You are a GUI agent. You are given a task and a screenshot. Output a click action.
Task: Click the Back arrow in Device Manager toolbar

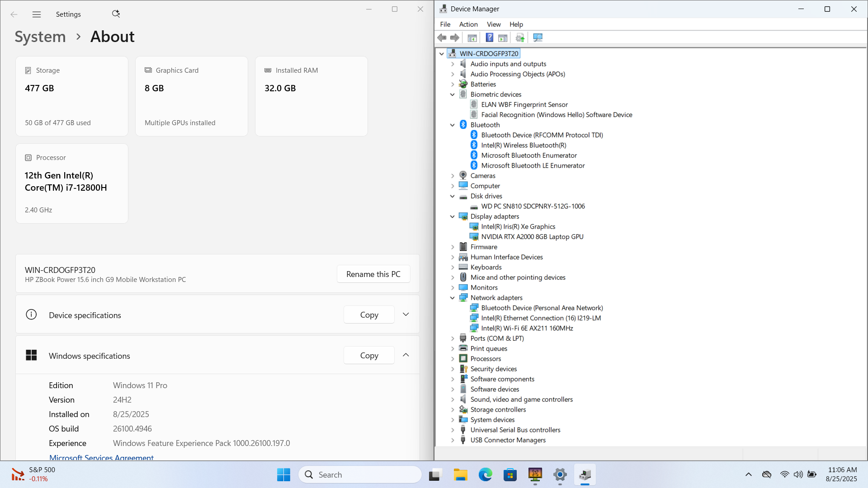tap(442, 38)
